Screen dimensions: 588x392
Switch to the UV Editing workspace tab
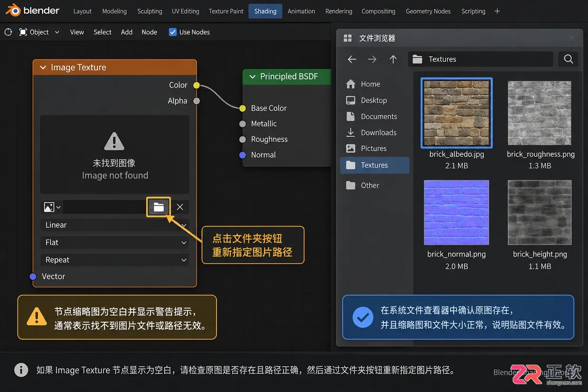click(186, 11)
